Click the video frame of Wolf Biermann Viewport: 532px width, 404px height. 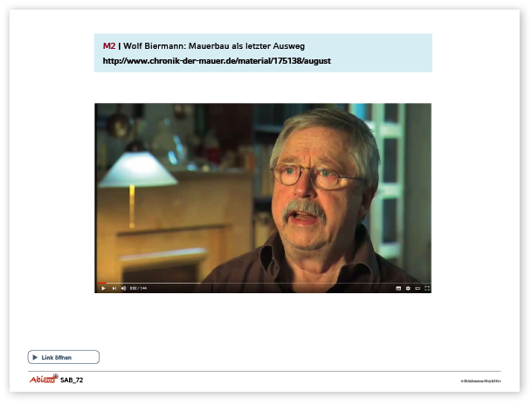[x=262, y=192]
